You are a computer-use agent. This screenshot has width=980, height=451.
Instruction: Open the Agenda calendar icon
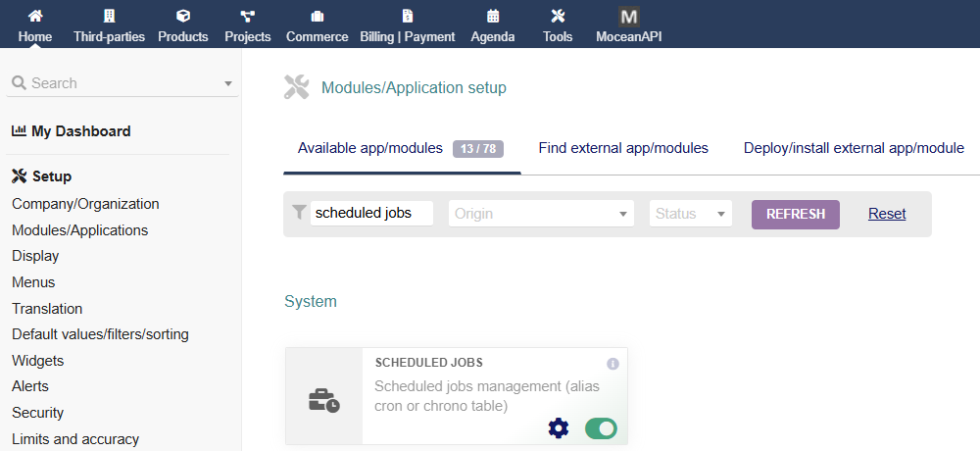point(493,17)
